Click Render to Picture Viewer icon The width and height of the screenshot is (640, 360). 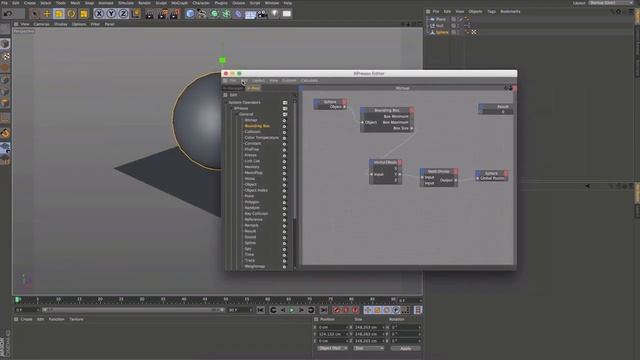point(162,14)
